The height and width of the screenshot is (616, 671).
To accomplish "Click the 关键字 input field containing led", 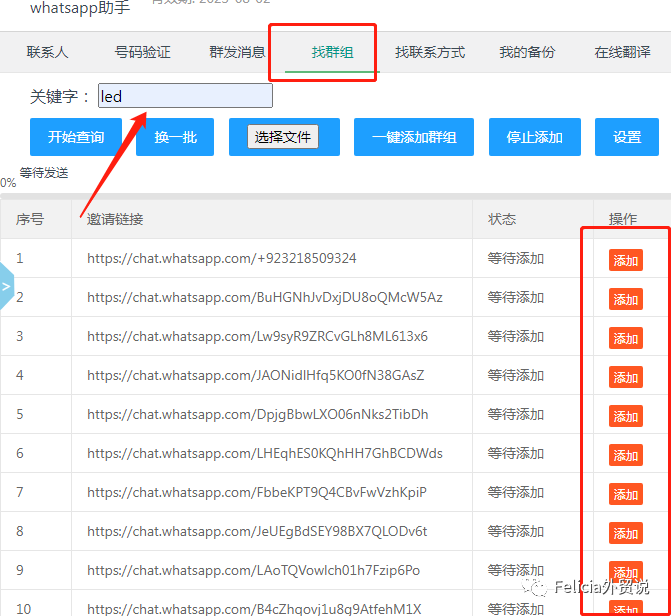I will (x=185, y=96).
